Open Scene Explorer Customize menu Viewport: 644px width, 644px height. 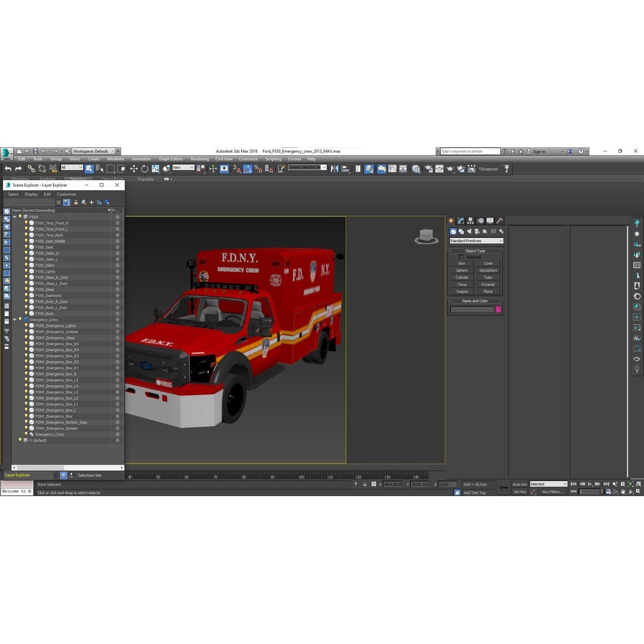[x=66, y=194]
